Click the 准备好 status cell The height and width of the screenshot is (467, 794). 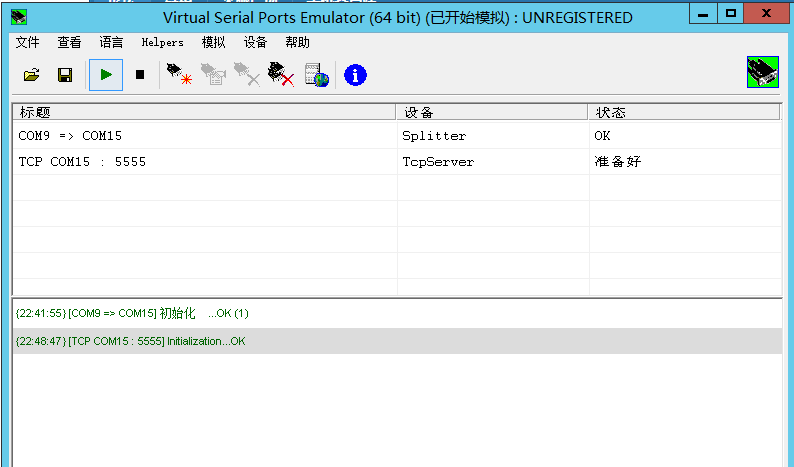(618, 162)
